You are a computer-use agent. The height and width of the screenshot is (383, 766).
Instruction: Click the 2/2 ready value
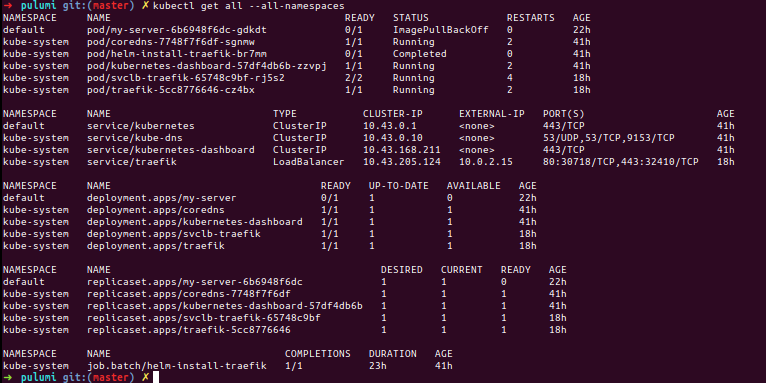pyautogui.click(x=354, y=78)
